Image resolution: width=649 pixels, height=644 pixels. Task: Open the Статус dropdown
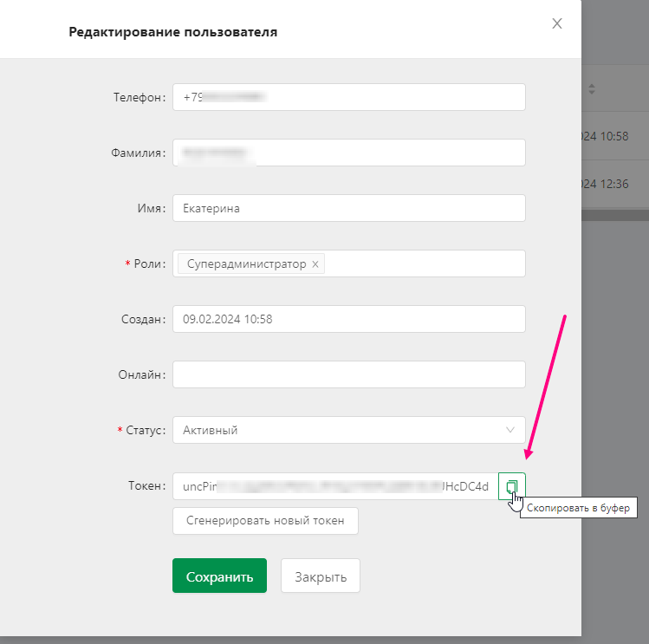point(349,430)
